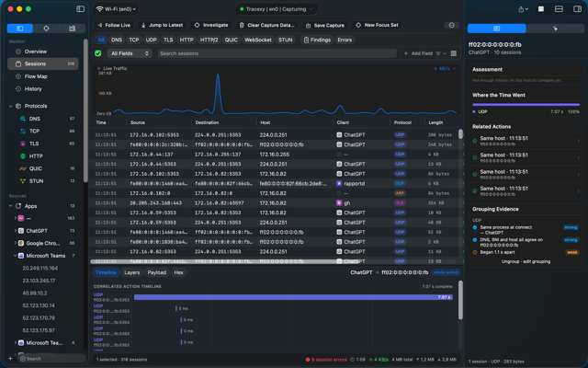
Task: Click the whole action badge
Action: tap(446, 272)
